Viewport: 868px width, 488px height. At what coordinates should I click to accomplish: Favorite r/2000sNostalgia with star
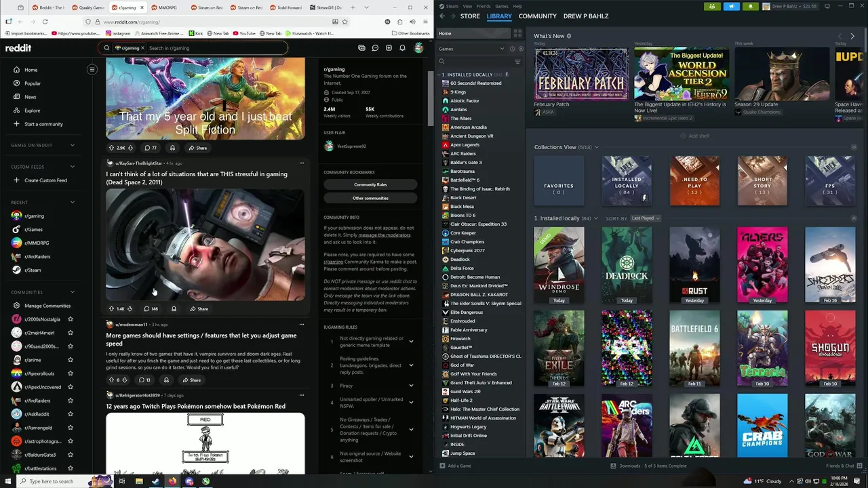71,319
